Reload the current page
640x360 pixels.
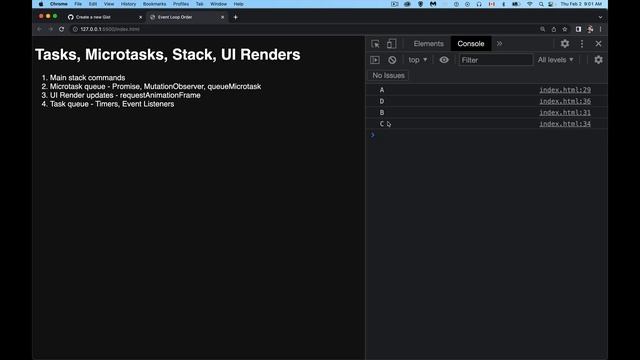click(61, 29)
